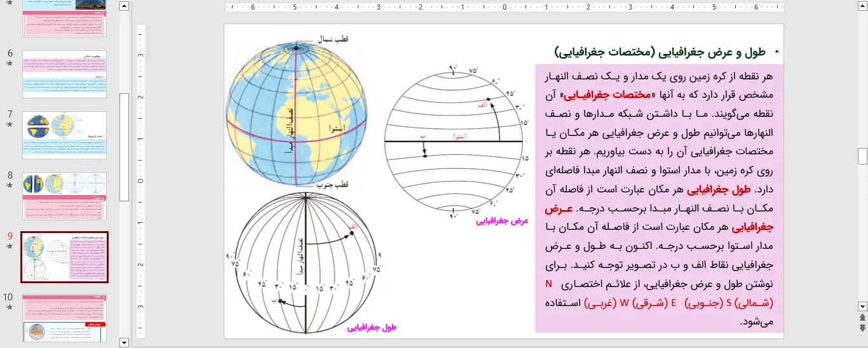This screenshot has width=868, height=348.
Task: Click the magenta caption "عرض جغرافیایی"
Action: 502,222
